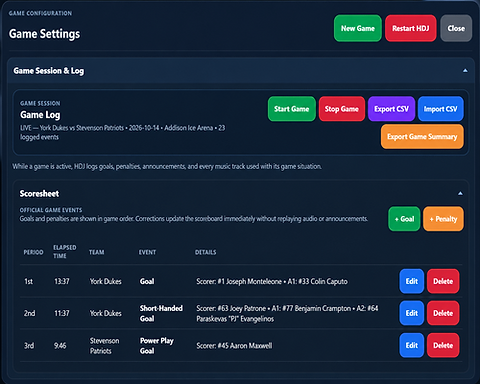The height and width of the screenshot is (384, 480).
Task: Click the Restart HDJ button
Action: [x=411, y=28]
